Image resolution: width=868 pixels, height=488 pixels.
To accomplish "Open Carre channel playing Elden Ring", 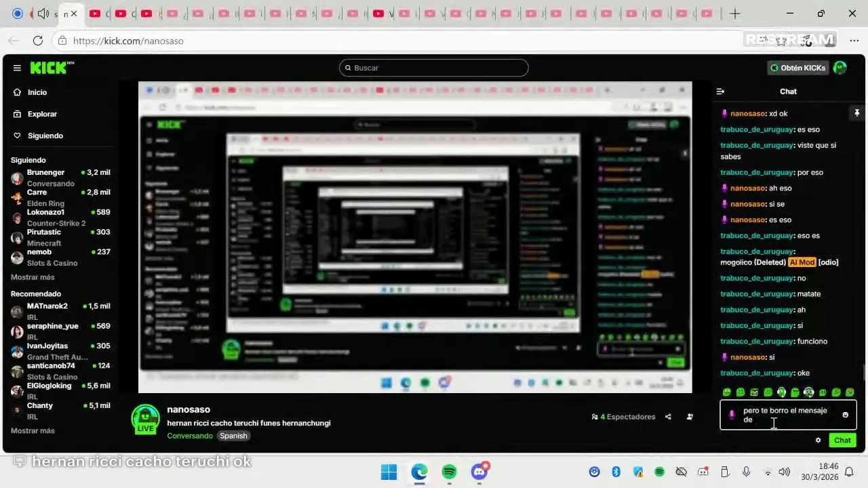I will click(60, 197).
